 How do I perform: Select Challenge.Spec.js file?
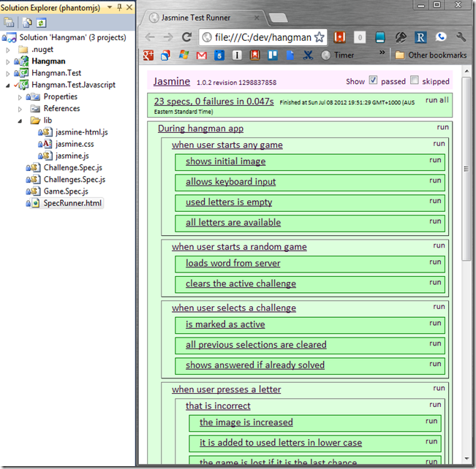(72, 168)
